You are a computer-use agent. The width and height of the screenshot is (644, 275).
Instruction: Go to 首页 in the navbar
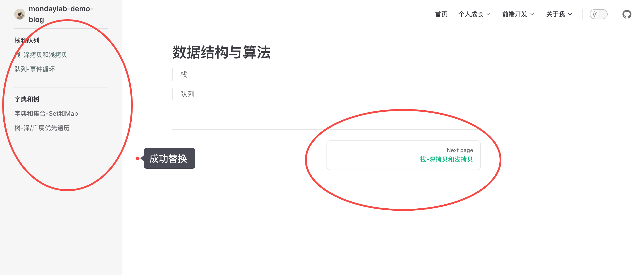click(441, 14)
